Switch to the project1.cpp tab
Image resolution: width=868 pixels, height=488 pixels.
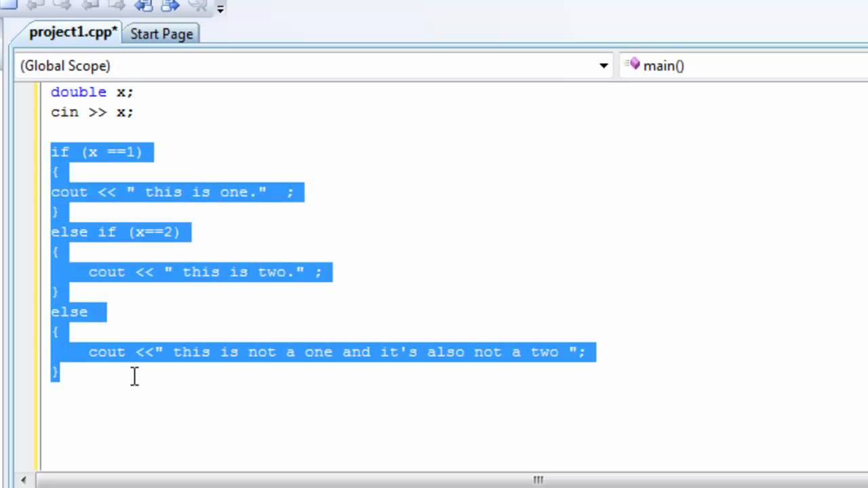[x=73, y=33]
